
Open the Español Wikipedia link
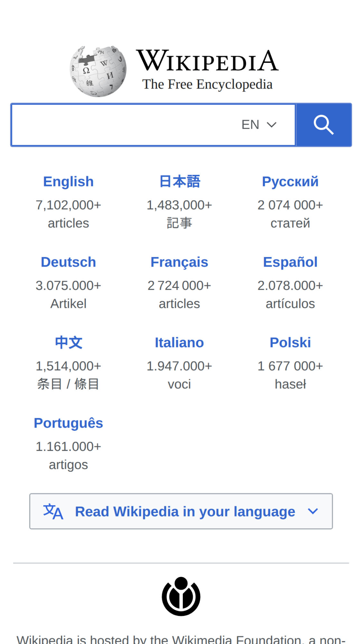(x=290, y=262)
